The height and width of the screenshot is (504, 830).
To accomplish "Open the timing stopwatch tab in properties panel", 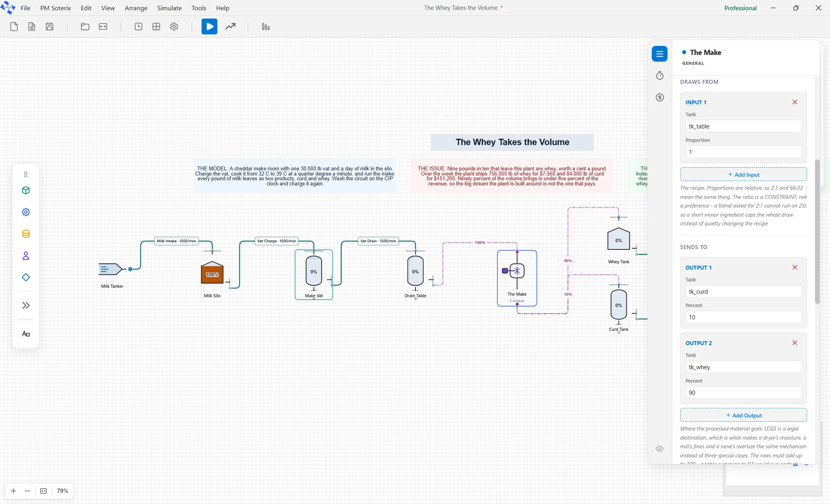I will click(660, 76).
